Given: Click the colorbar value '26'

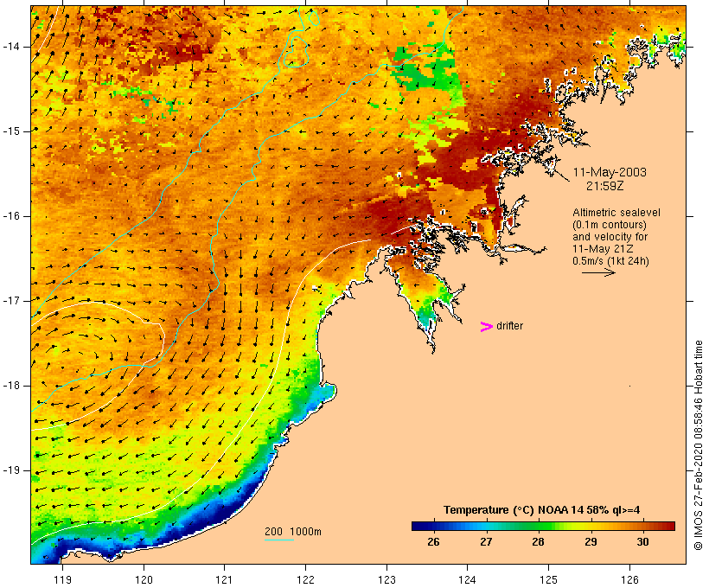Looking at the screenshot, I should pyautogui.click(x=433, y=542).
